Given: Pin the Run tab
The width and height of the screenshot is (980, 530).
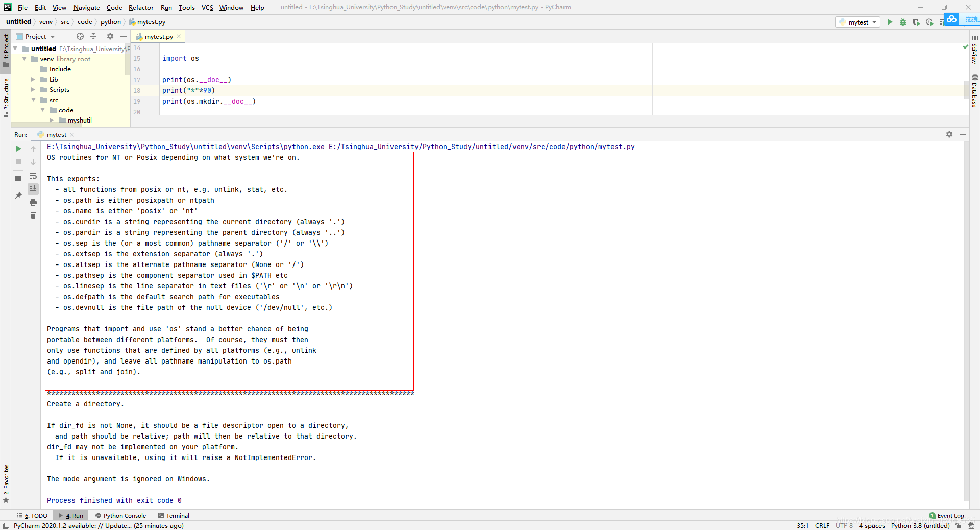Looking at the screenshot, I should 18,196.
